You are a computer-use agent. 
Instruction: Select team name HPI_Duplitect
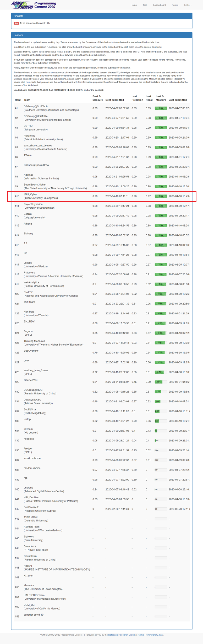31,497
